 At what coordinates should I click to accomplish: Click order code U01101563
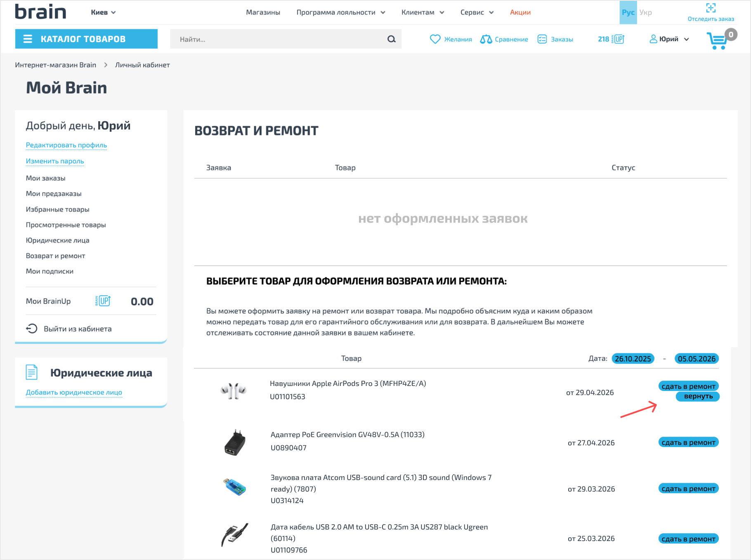tap(288, 397)
